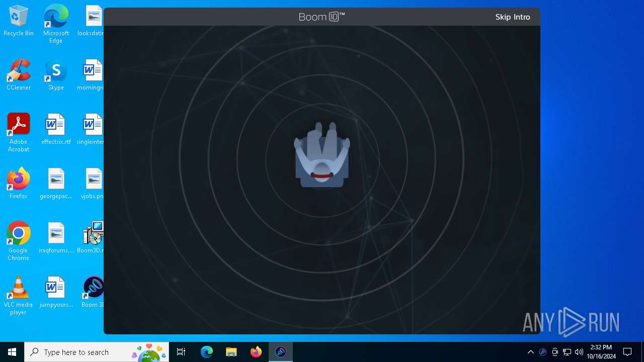Open Firefox from the taskbar
The image size is (644, 362).
256,352
